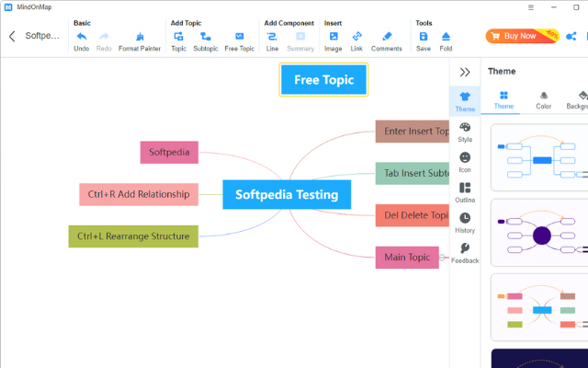Image resolution: width=588 pixels, height=368 pixels.
Task: Select the Enter Insert Topic node
Action: click(x=413, y=132)
